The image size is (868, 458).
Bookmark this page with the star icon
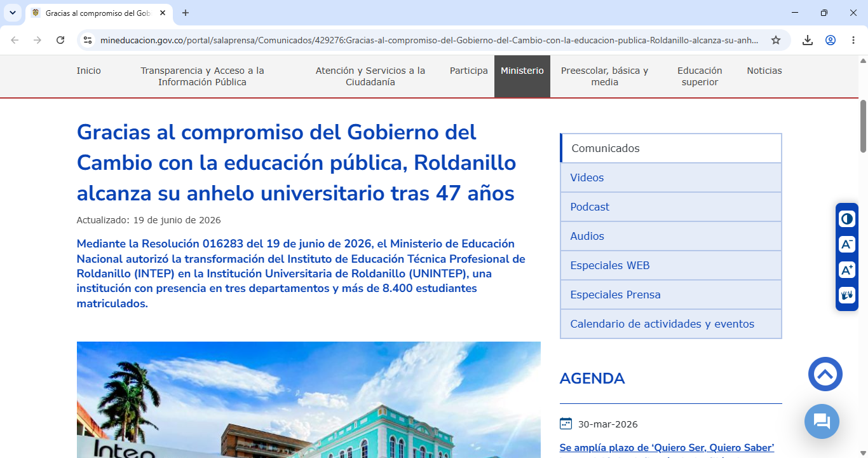pos(776,40)
